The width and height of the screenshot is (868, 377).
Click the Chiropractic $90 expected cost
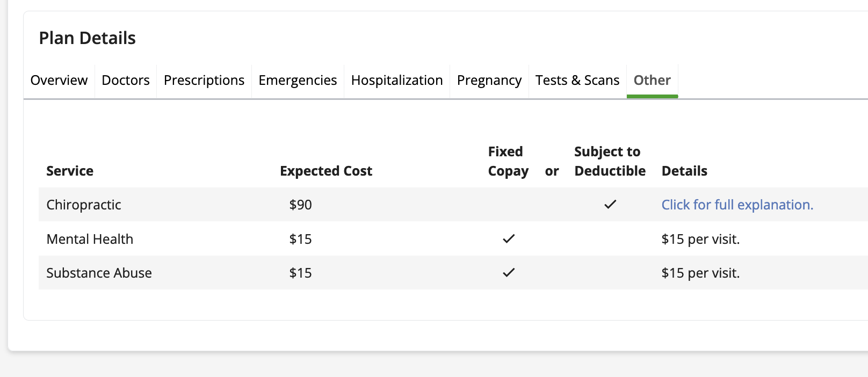(300, 205)
